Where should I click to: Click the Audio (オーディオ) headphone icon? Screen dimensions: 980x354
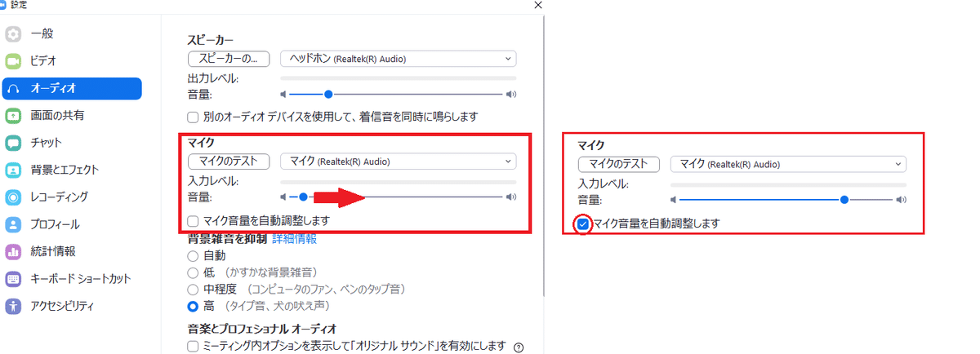13,88
